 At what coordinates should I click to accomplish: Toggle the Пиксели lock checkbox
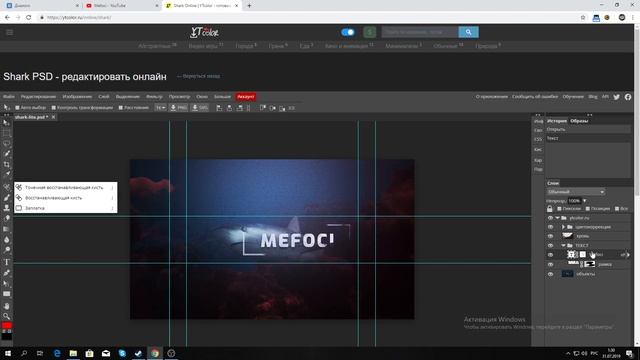tap(559, 209)
